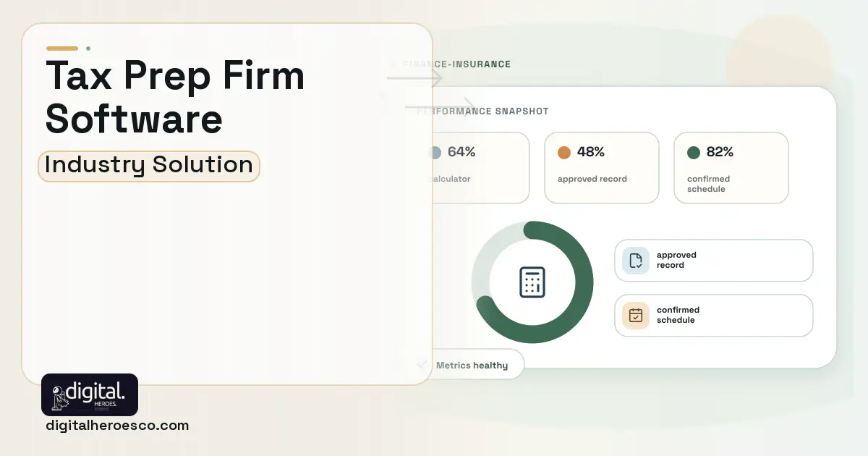This screenshot has width=868, height=456.
Task: Click the confirmed schedule calendar icon
Action: (x=636, y=316)
